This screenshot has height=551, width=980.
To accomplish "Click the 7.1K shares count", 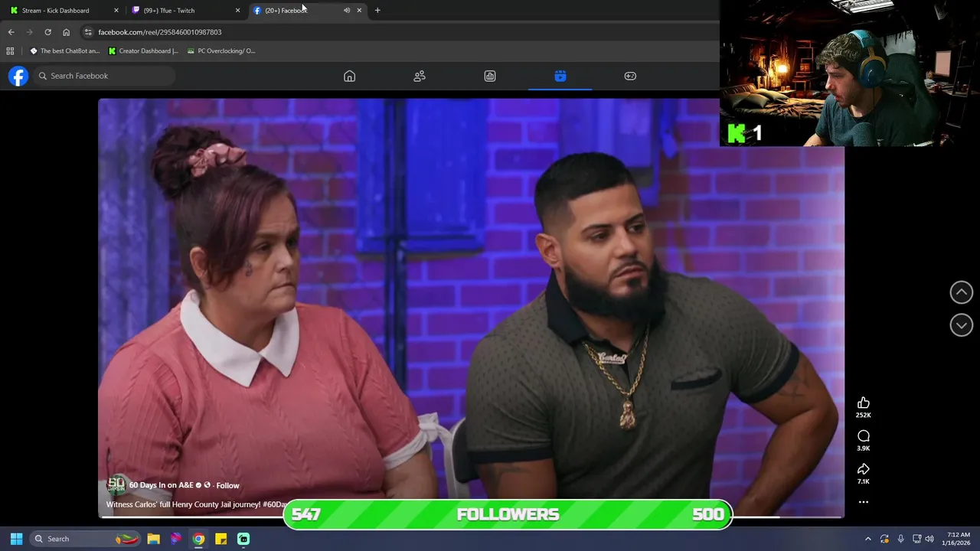I will [x=864, y=481].
